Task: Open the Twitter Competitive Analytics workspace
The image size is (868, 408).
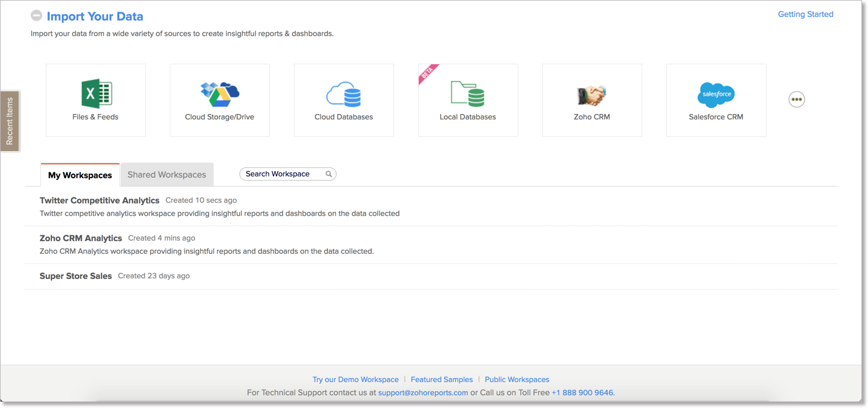Action: click(100, 200)
